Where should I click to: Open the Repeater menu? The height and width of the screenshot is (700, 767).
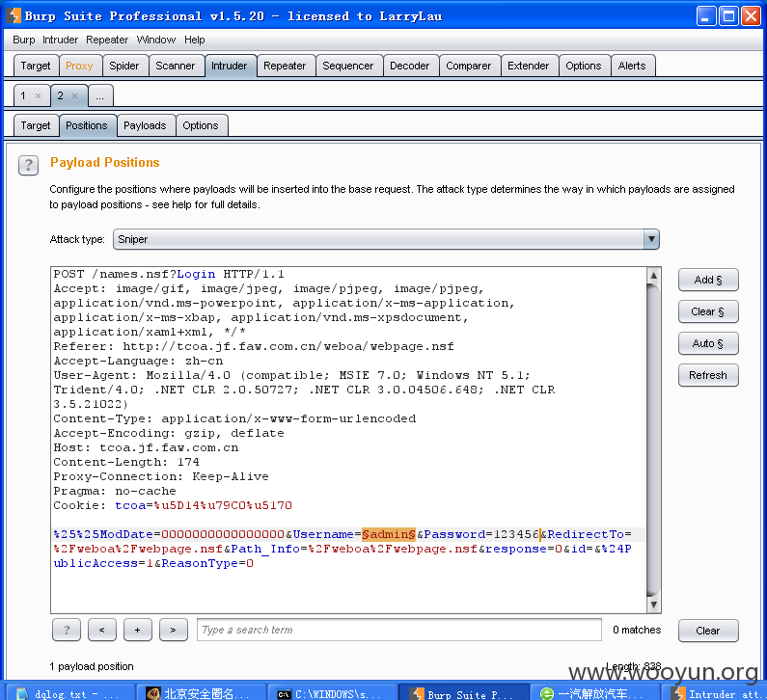click(x=107, y=40)
